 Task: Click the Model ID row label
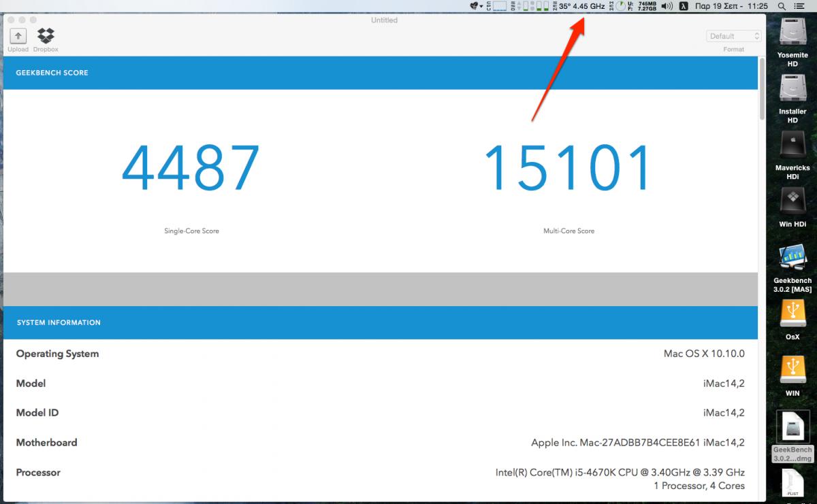coord(37,413)
